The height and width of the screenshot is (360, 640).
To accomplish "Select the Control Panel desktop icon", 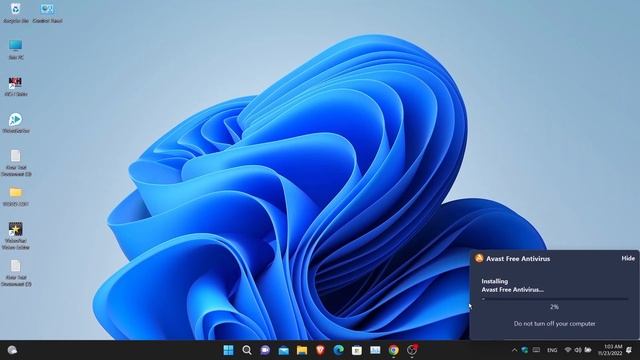I will coord(47,12).
